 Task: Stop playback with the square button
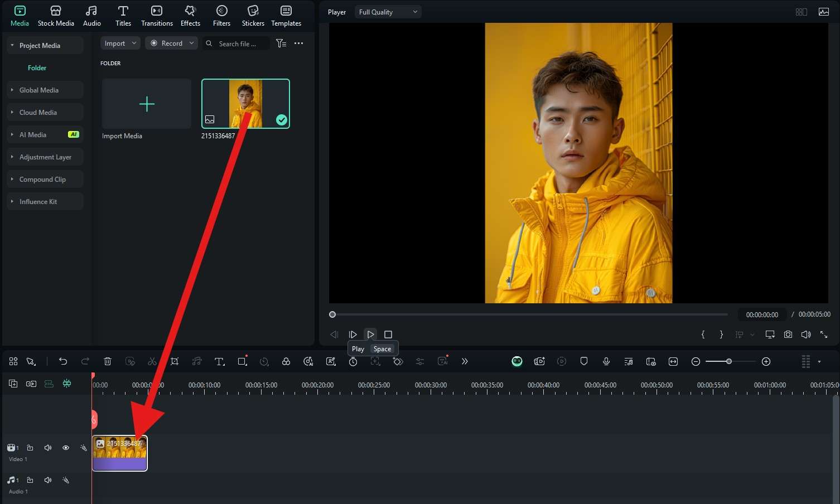click(x=388, y=335)
